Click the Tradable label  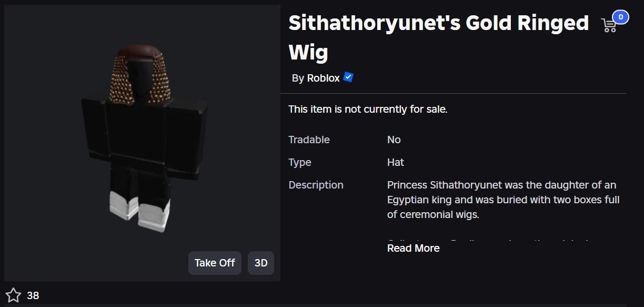point(309,140)
